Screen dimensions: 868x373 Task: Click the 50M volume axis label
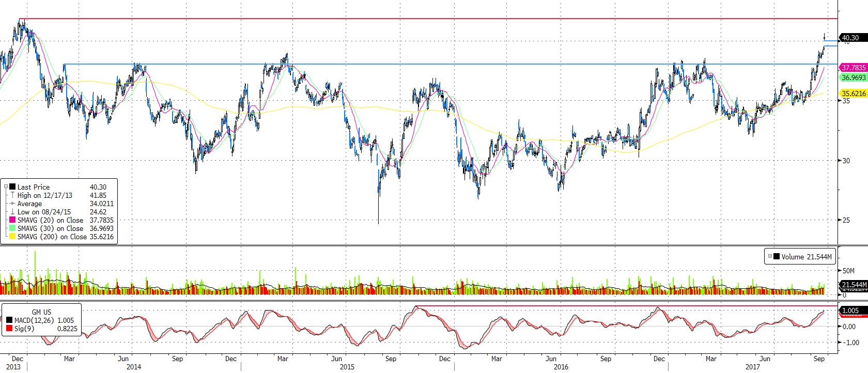point(848,271)
